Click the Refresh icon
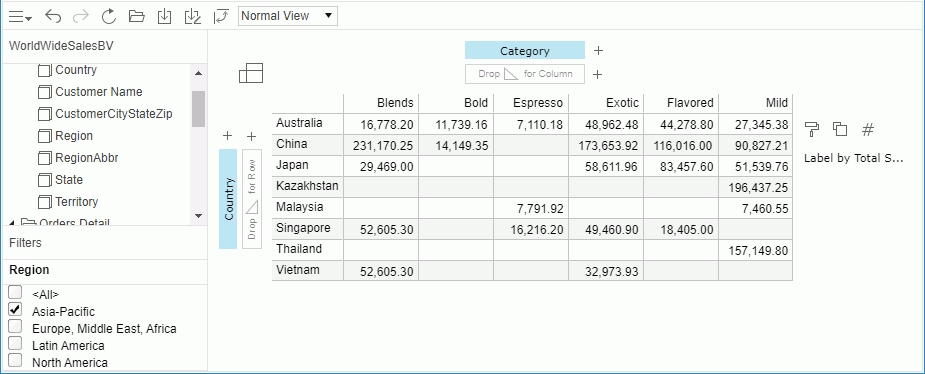The height and width of the screenshot is (374, 925). [109, 17]
